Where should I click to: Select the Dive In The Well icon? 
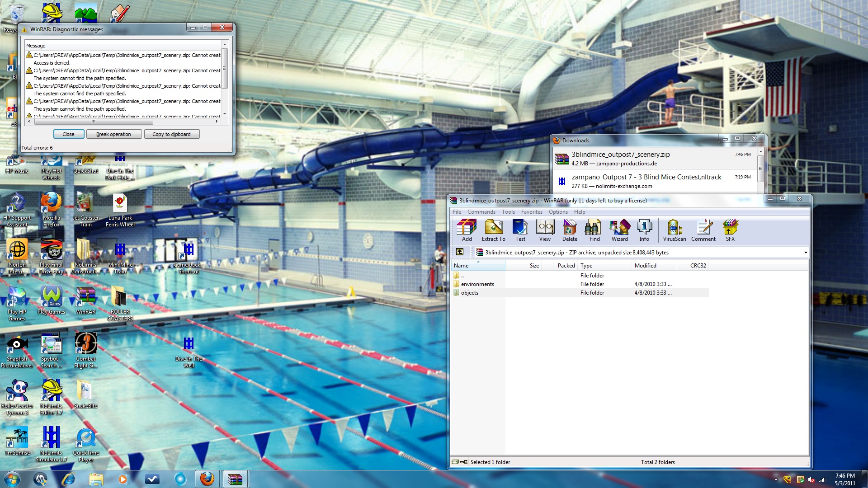point(189,352)
